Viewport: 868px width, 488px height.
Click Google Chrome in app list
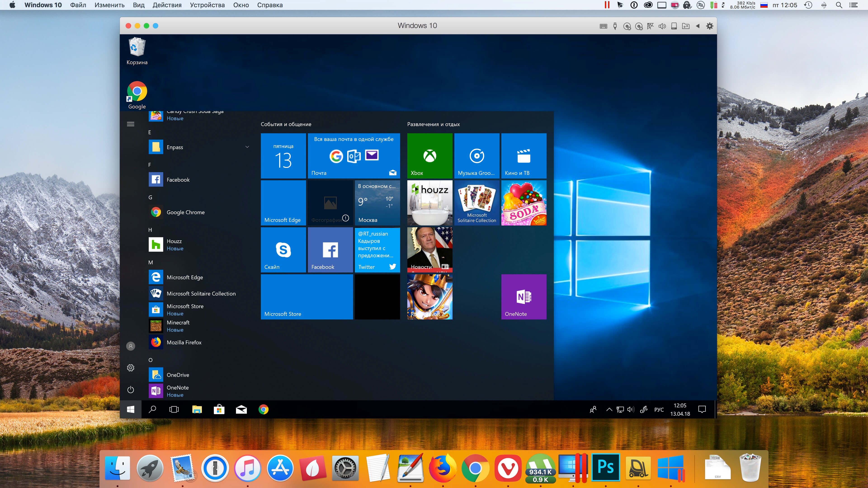(185, 211)
